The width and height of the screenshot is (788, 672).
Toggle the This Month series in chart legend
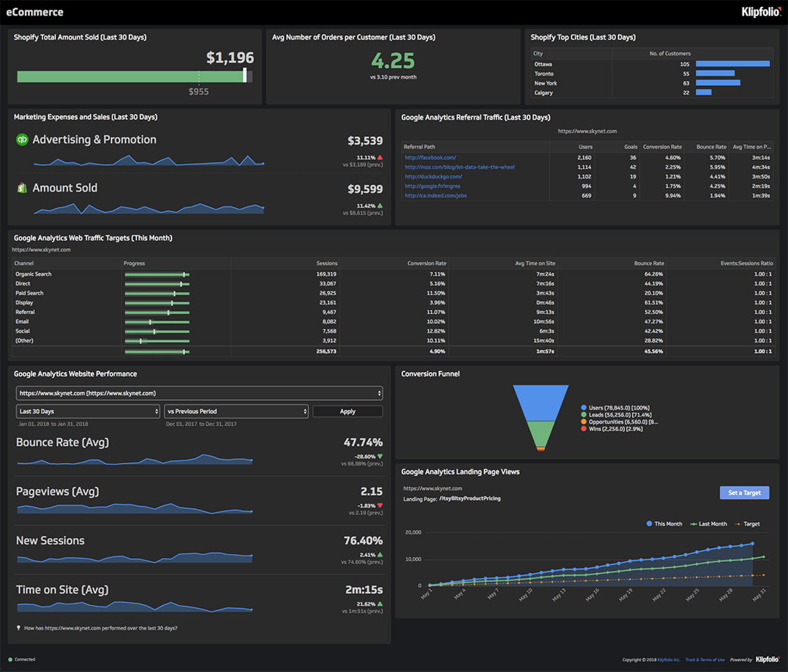(x=664, y=524)
